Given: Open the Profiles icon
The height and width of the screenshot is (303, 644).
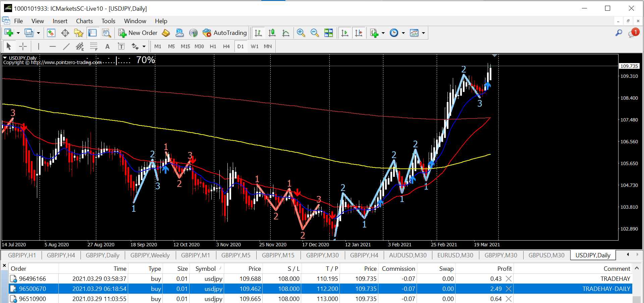Looking at the screenshot, I should pyautogui.click(x=29, y=33).
